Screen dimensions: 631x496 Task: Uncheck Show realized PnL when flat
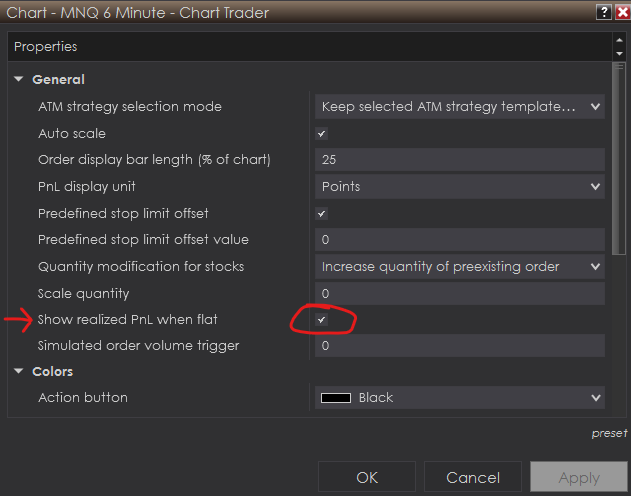[x=322, y=320]
